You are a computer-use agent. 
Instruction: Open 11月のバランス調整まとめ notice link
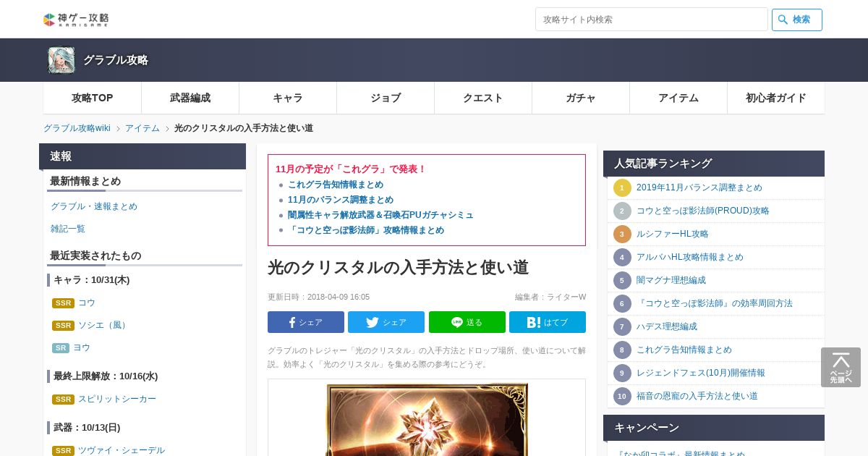pyautogui.click(x=341, y=200)
